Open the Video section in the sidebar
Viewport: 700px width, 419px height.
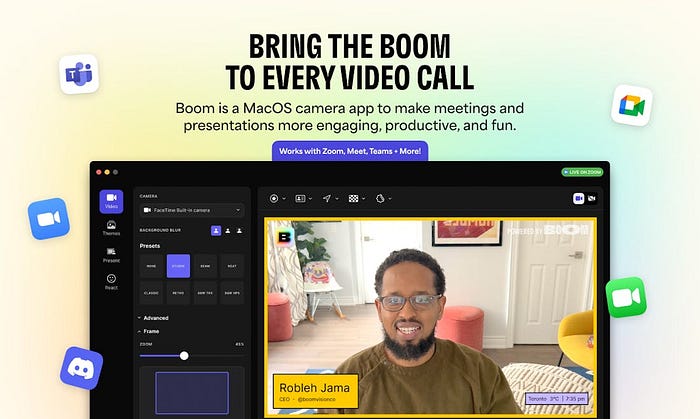tap(111, 201)
